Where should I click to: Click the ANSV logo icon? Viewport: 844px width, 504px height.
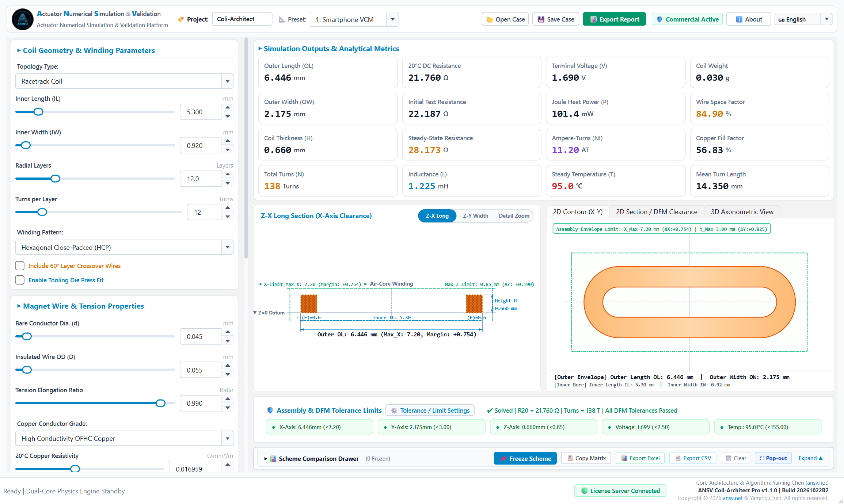(23, 19)
